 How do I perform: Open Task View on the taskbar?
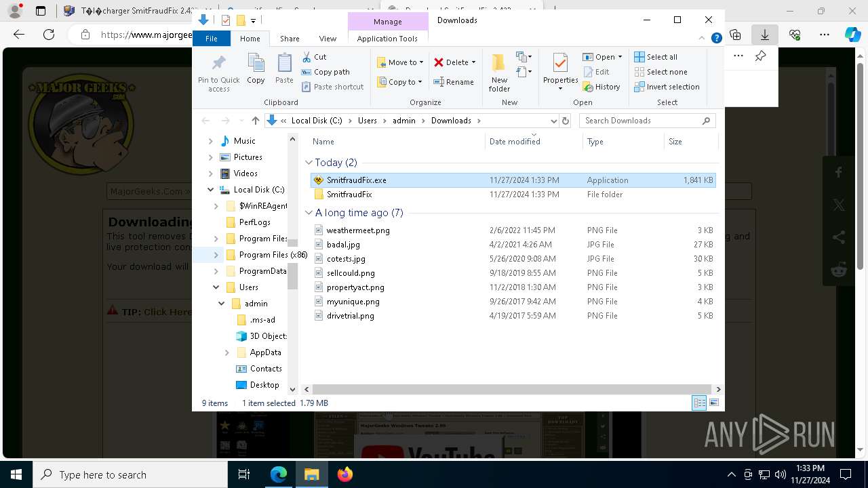click(244, 474)
